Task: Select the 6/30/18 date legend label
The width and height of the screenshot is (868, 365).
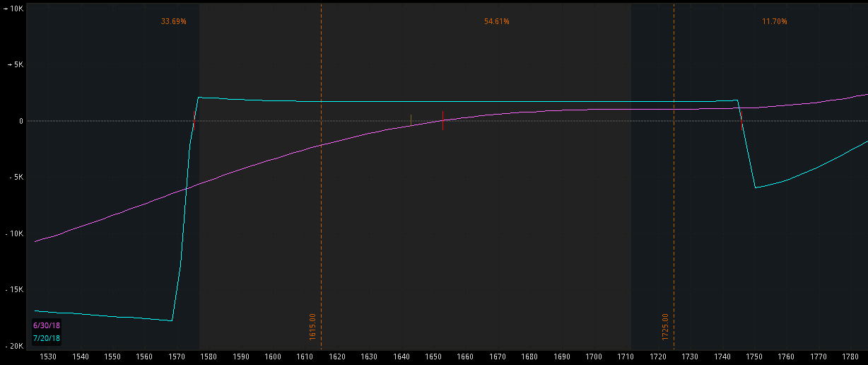Action: tap(47, 325)
